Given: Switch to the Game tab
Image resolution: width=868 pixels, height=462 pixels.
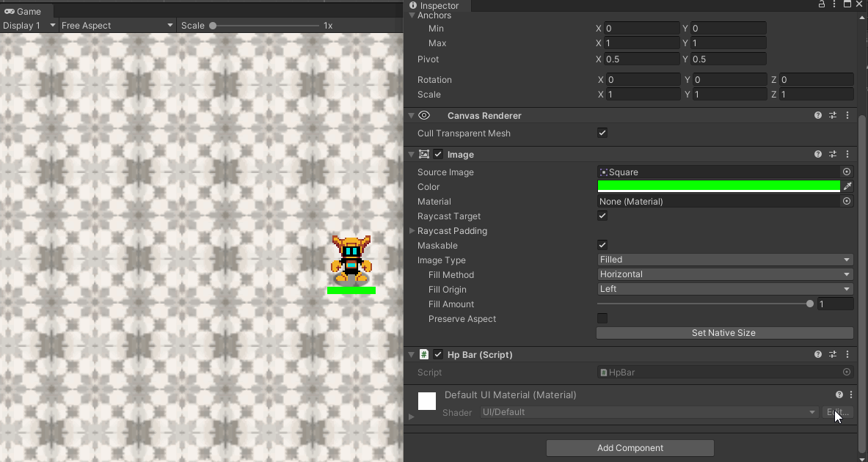Looking at the screenshot, I should tap(28, 11).
